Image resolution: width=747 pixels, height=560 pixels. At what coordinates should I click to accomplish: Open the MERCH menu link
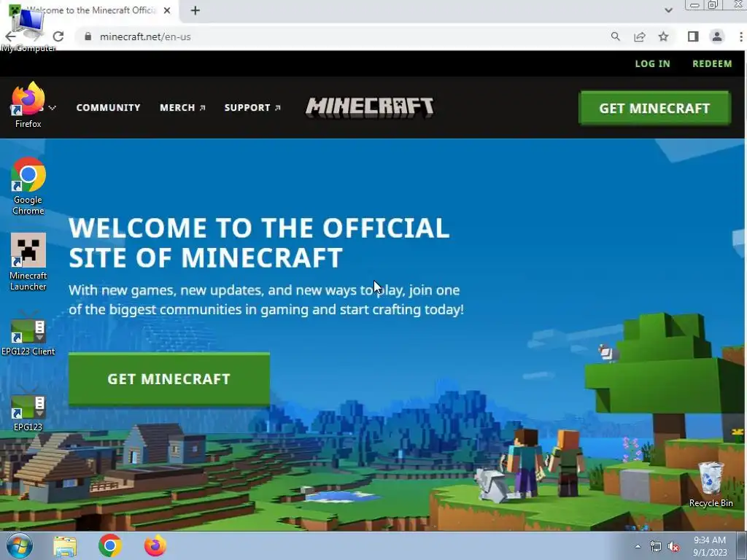[182, 108]
